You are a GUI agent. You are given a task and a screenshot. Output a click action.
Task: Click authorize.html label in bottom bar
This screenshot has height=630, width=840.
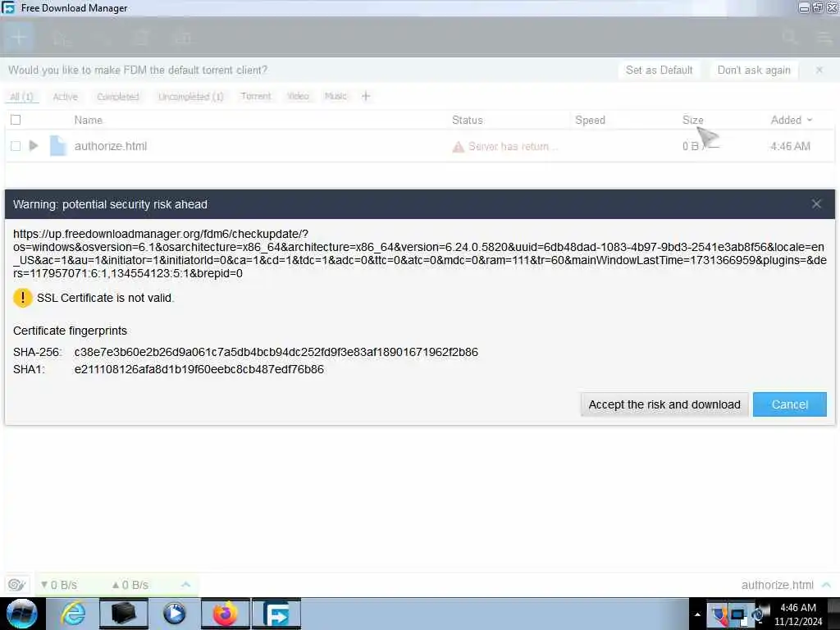click(777, 584)
